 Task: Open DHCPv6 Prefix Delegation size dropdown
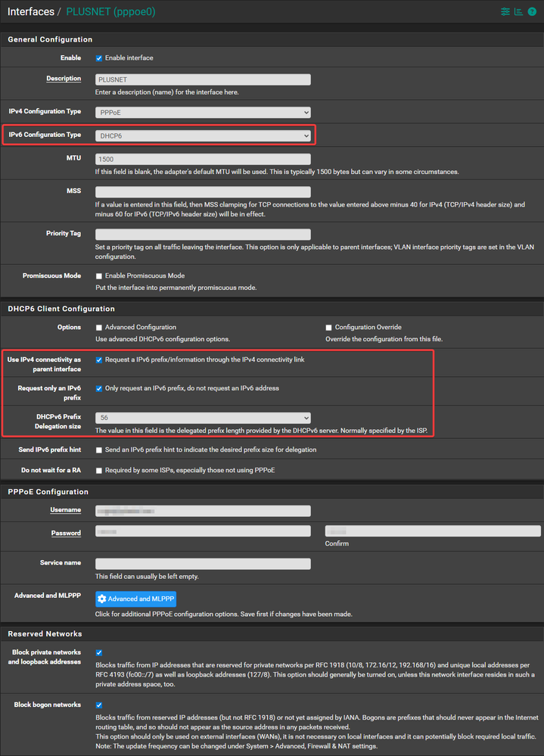(x=203, y=418)
